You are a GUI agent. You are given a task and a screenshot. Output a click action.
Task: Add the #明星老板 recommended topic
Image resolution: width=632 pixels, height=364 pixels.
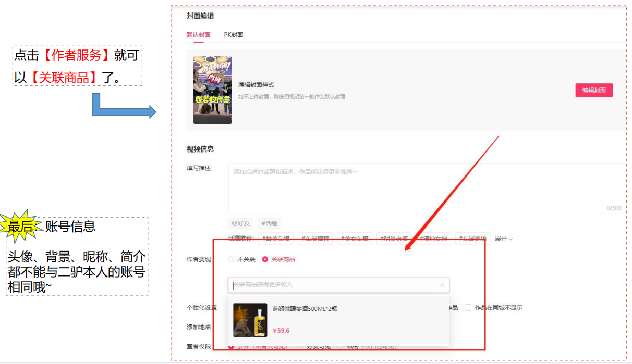point(394,239)
